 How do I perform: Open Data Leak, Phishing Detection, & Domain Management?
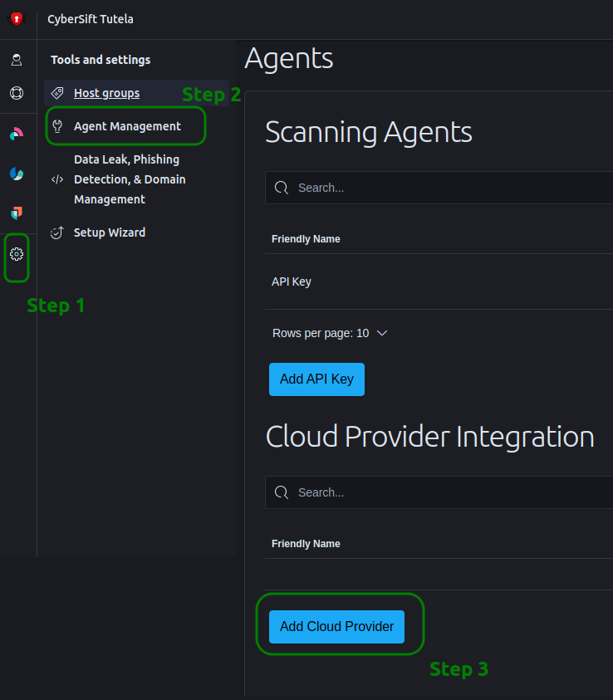130,179
